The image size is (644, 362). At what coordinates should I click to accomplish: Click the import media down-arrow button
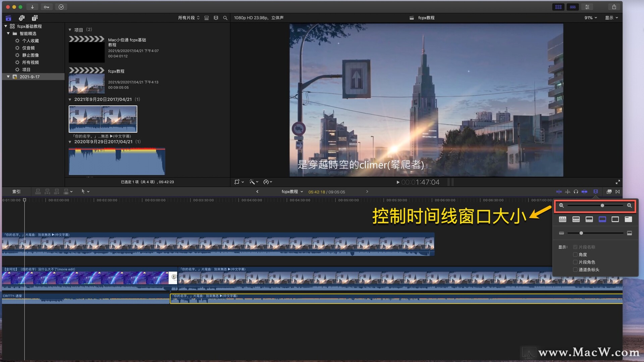click(x=32, y=7)
